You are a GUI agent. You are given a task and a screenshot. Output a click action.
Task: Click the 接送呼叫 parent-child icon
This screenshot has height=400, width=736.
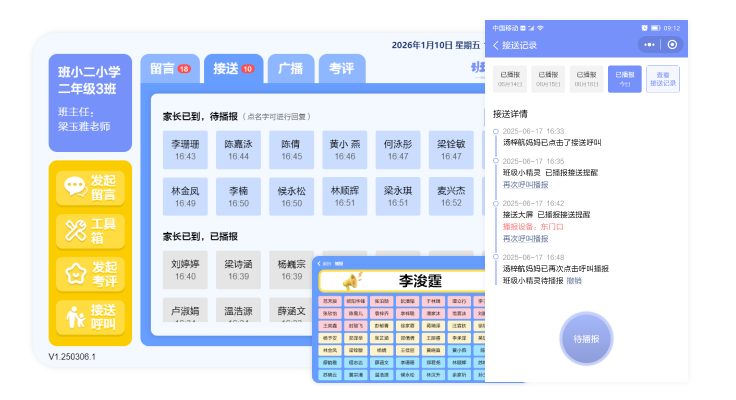pyautogui.click(x=75, y=316)
